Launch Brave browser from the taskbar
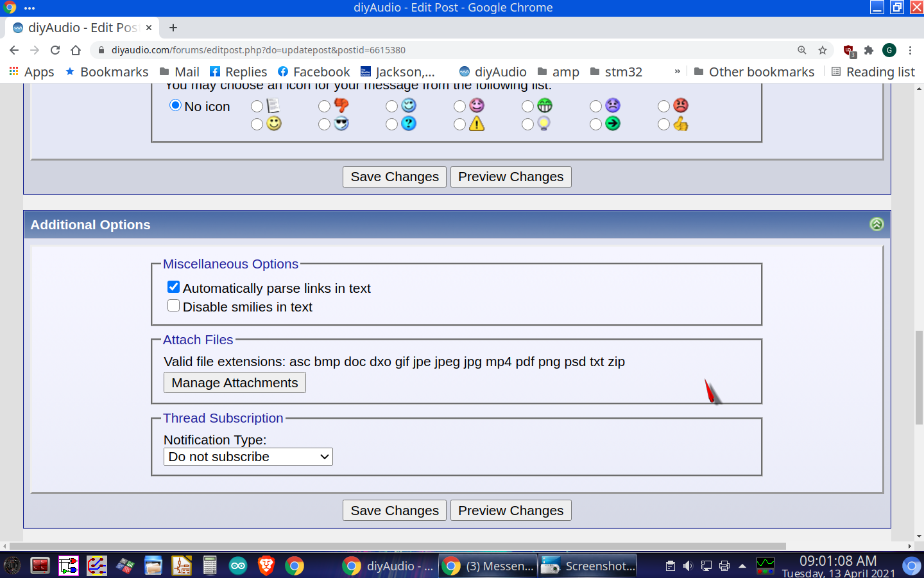 pyautogui.click(x=266, y=566)
